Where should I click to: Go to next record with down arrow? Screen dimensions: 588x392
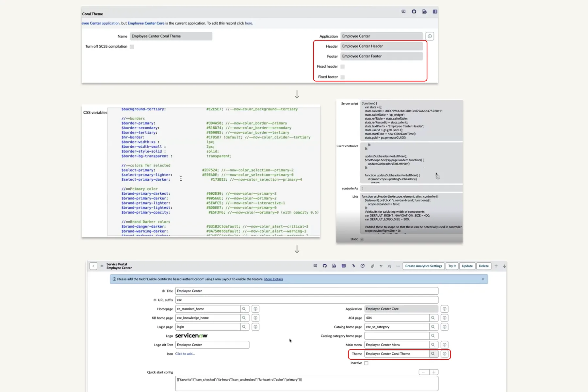point(504,266)
